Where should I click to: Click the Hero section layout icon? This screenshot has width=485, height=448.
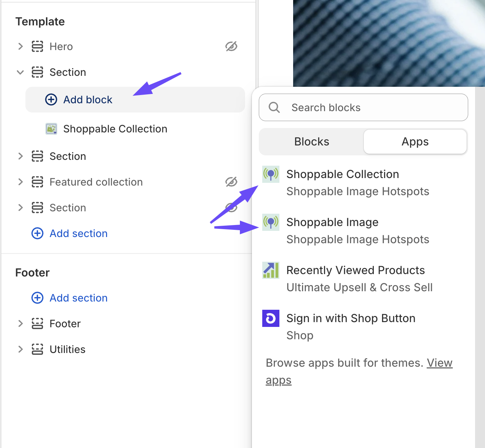click(37, 46)
